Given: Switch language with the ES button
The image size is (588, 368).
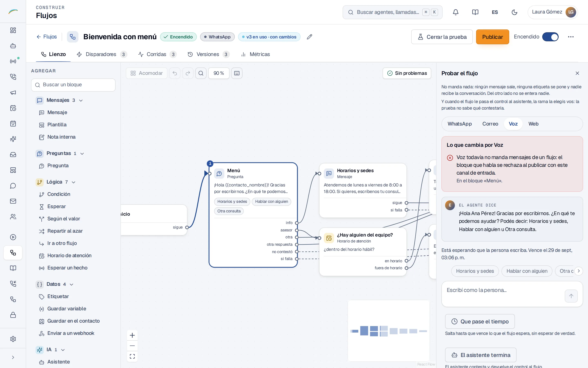Looking at the screenshot, I should [x=495, y=12].
